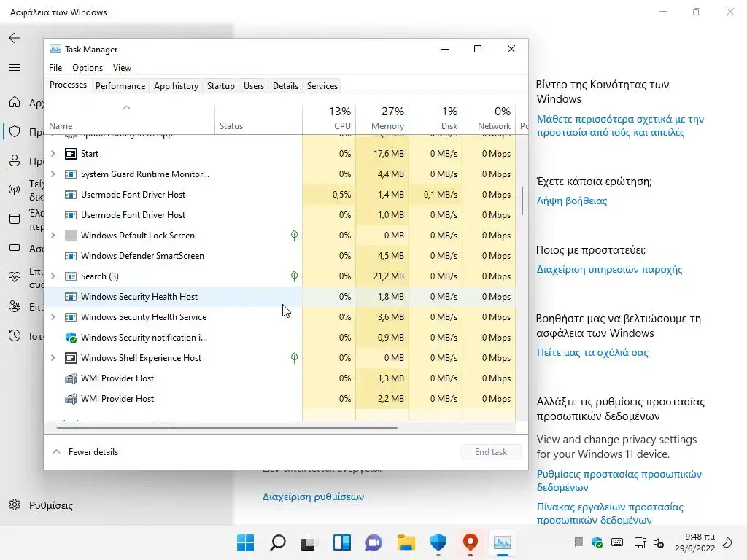Select App & browser control sidebar icon
The width and height of the screenshot is (747, 560).
(x=15, y=219)
